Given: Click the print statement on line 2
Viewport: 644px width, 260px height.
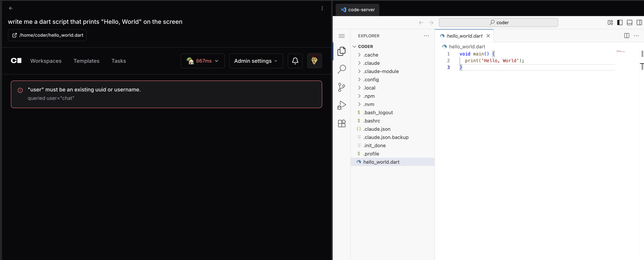Looking at the screenshot, I should pos(494,61).
